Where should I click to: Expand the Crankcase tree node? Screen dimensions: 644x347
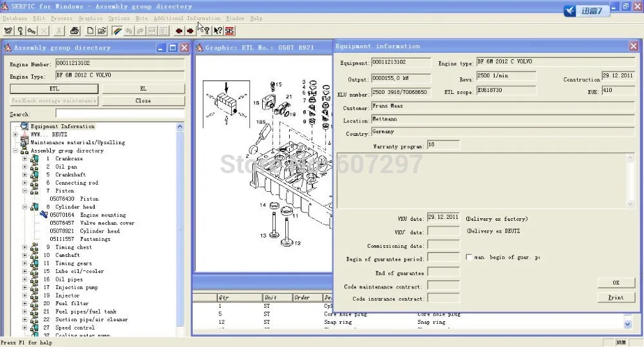pyautogui.click(x=24, y=158)
